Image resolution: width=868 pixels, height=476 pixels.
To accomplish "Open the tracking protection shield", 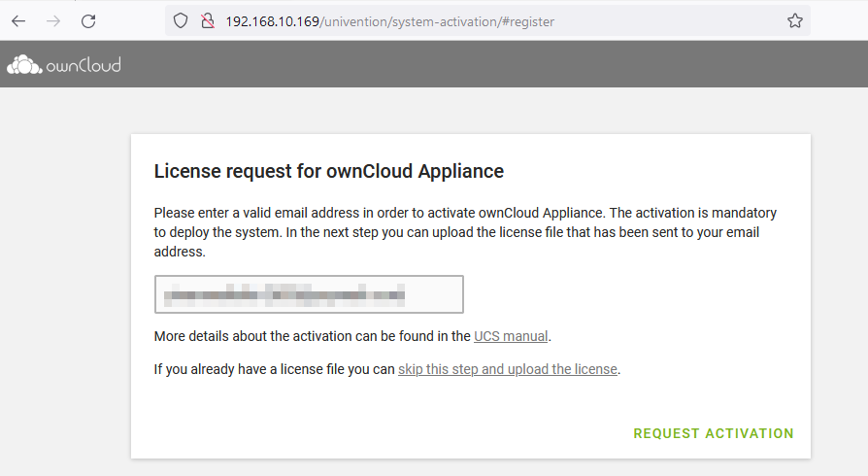I will 180,20.
